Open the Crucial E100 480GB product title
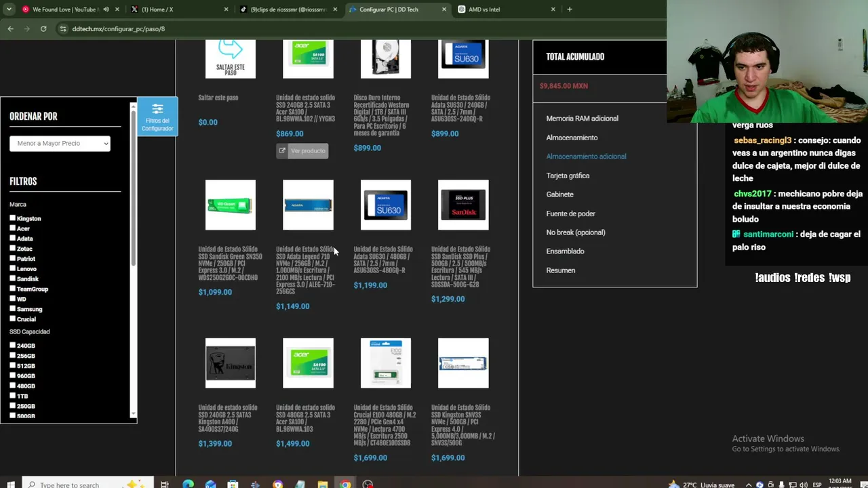868x488 pixels. [x=385, y=426]
